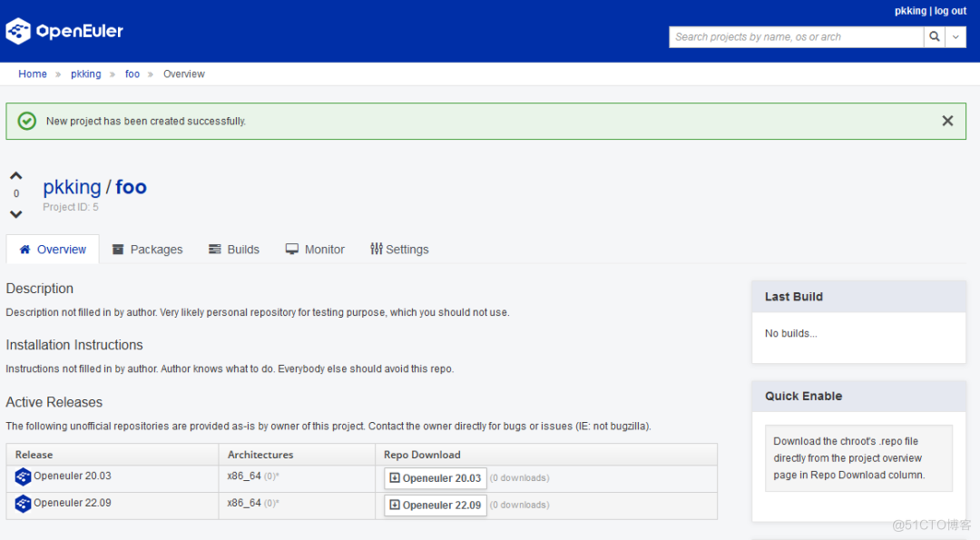Focus the project search field
This screenshot has height=540, width=980.
pyautogui.click(x=797, y=37)
